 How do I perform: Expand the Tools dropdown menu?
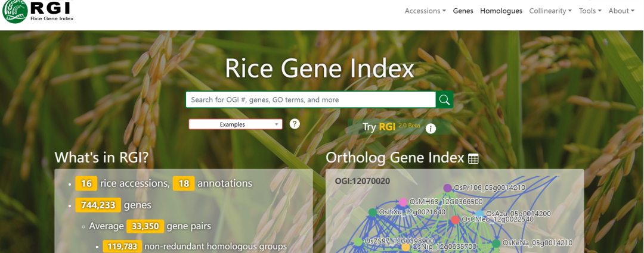pos(590,11)
